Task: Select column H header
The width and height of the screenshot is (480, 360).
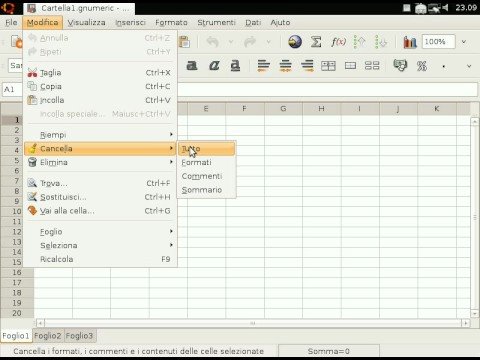Action: coord(322,109)
